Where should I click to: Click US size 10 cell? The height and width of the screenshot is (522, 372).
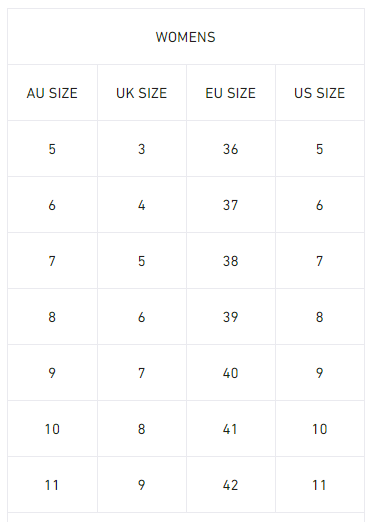[320, 429]
